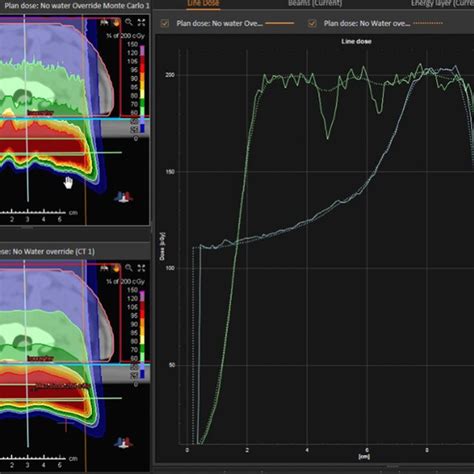Maximize the CT 1 dose view with the expand icon

pos(141,268)
